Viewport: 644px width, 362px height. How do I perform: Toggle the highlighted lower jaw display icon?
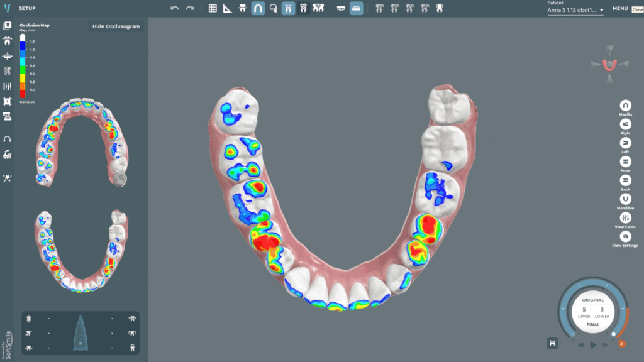click(x=356, y=8)
